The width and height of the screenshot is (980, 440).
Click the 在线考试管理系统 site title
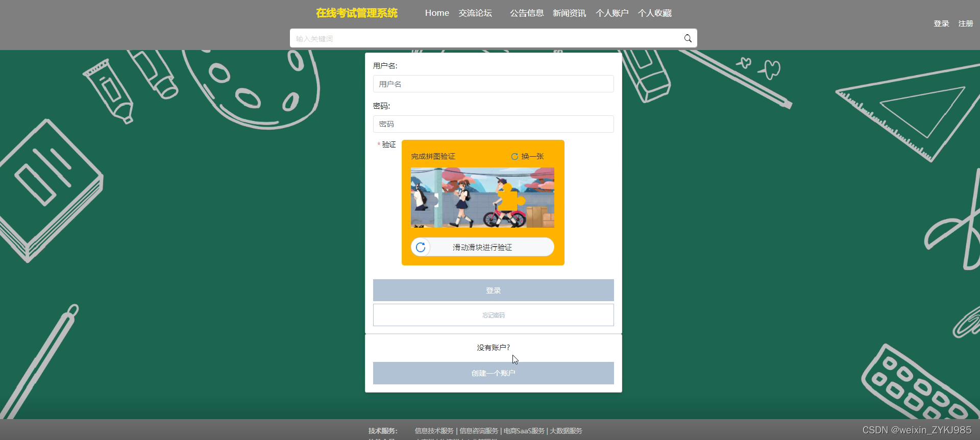point(357,13)
